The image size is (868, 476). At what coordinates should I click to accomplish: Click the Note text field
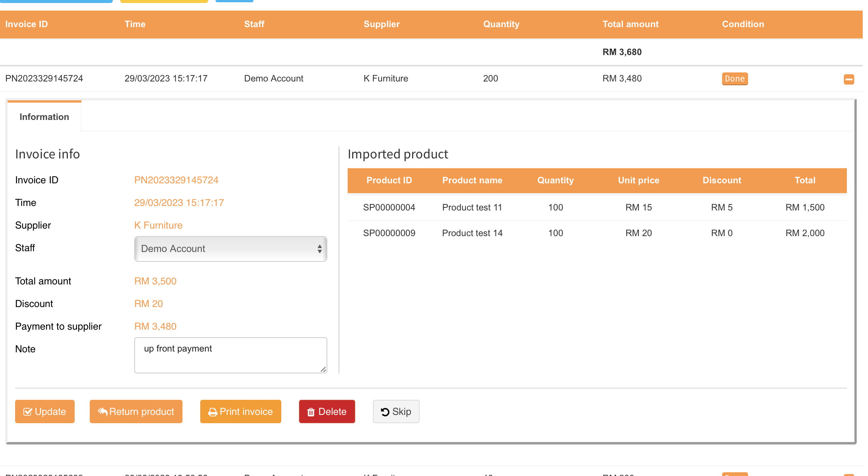tap(230, 355)
